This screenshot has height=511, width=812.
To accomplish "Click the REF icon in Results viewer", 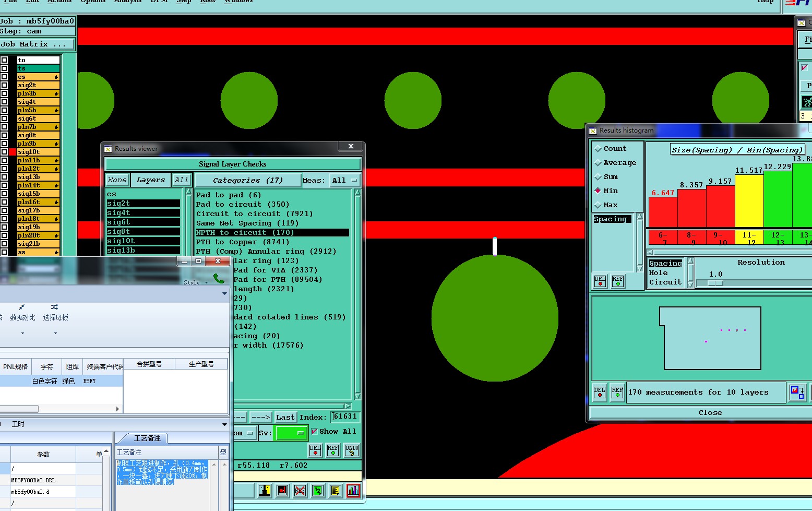I will tap(333, 450).
